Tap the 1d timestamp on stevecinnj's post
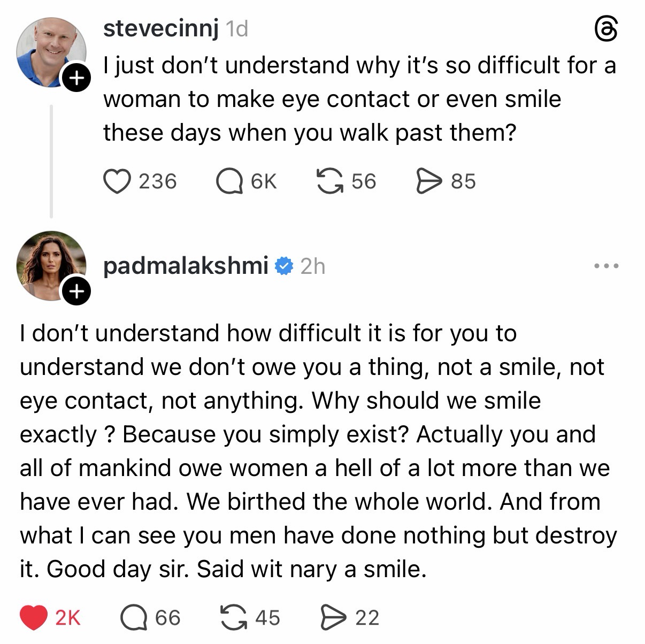645x644 pixels. [x=237, y=29]
